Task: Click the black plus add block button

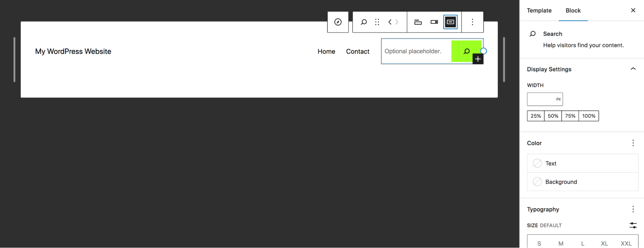Action: 478,59
